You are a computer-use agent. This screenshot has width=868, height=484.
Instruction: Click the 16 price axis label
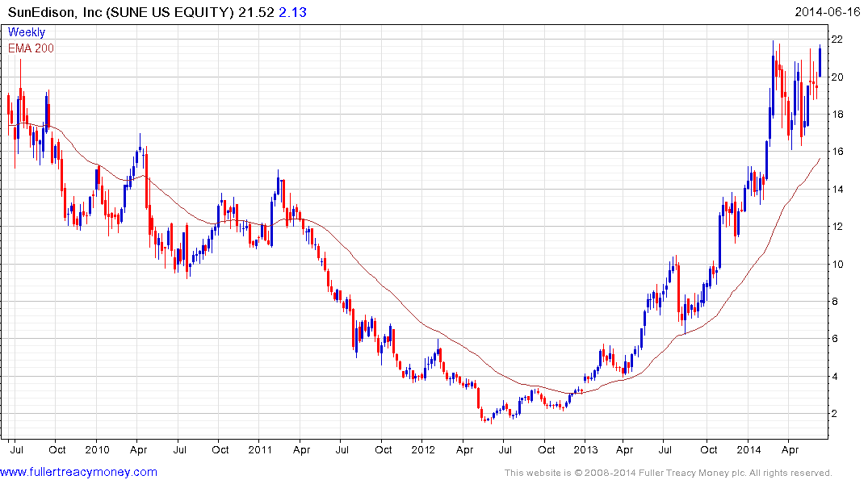(837, 152)
